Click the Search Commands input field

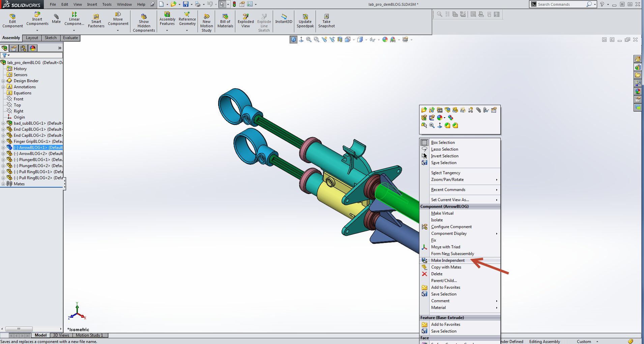tap(560, 4)
